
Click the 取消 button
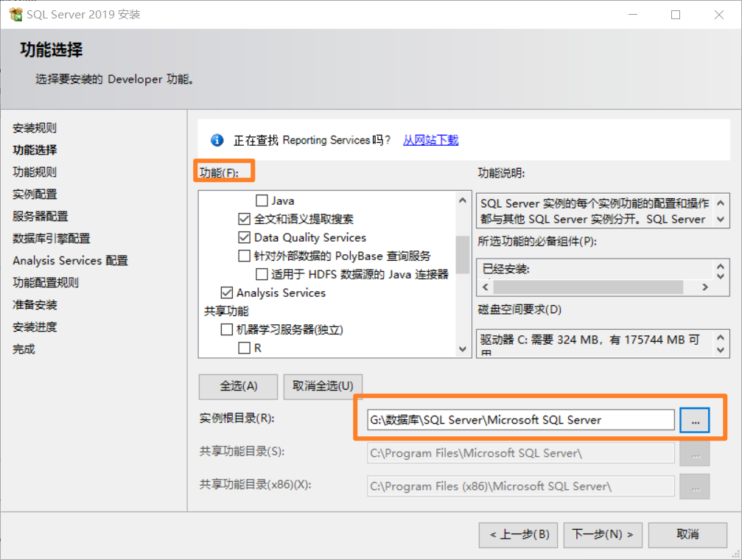pos(687,535)
